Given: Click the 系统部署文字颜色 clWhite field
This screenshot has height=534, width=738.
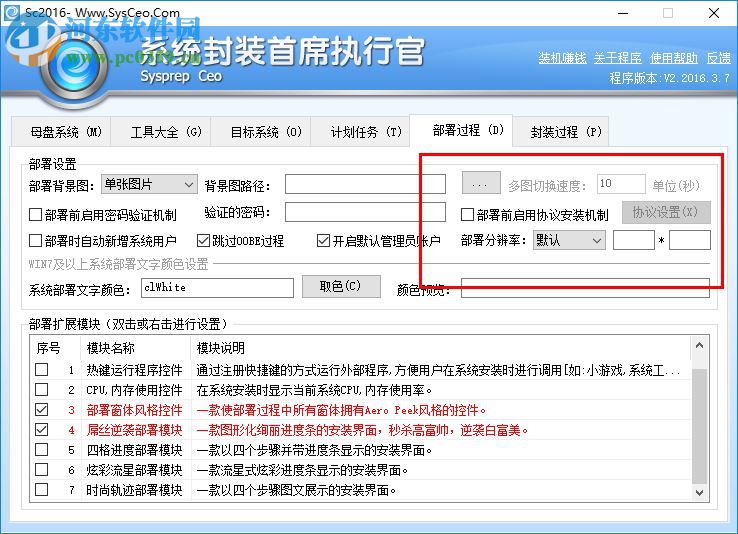Looking at the screenshot, I should (217, 288).
